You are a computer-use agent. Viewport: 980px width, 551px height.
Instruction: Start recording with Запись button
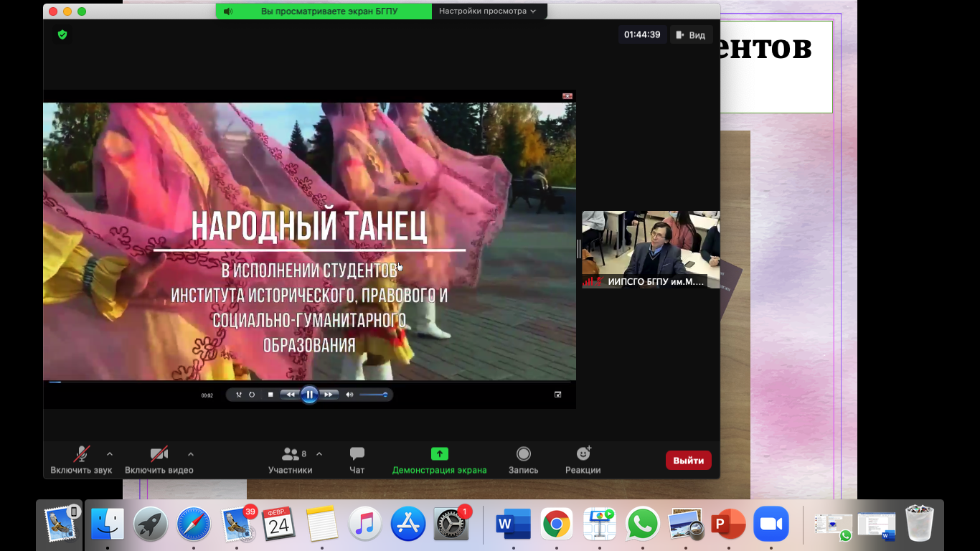[523, 459]
